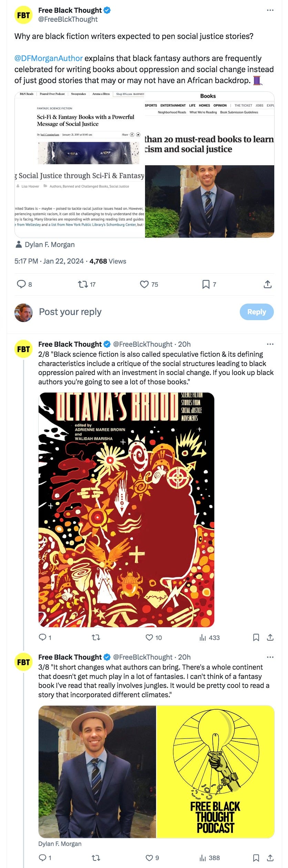Open more options on the main post
Viewport: 288px width, 868px height.
point(270,10)
